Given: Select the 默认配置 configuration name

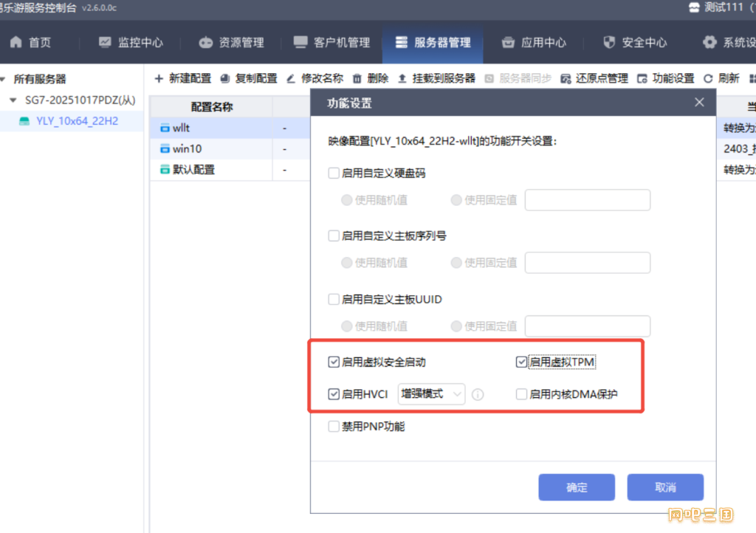Looking at the screenshot, I should 193,169.
